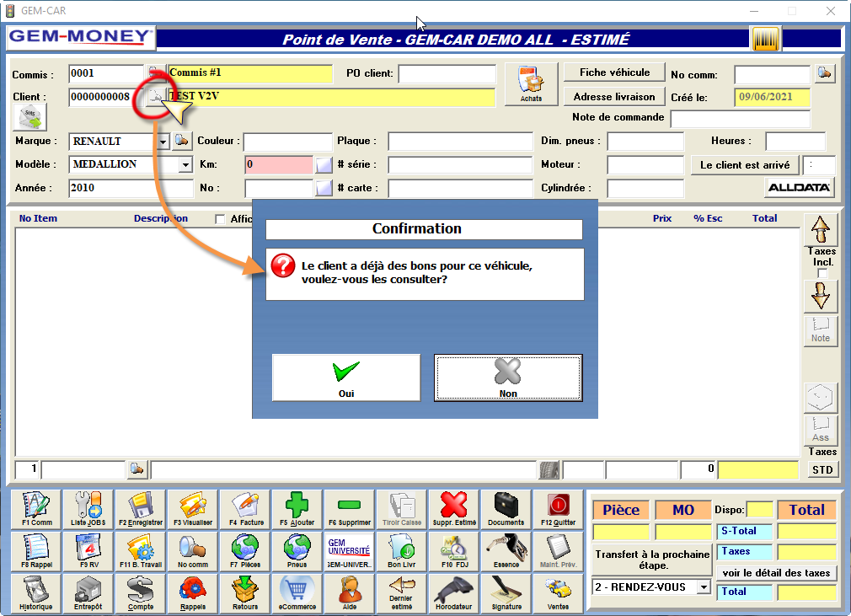This screenshot has height=616, width=851.
Task: Click the Note button
Action: (x=821, y=330)
